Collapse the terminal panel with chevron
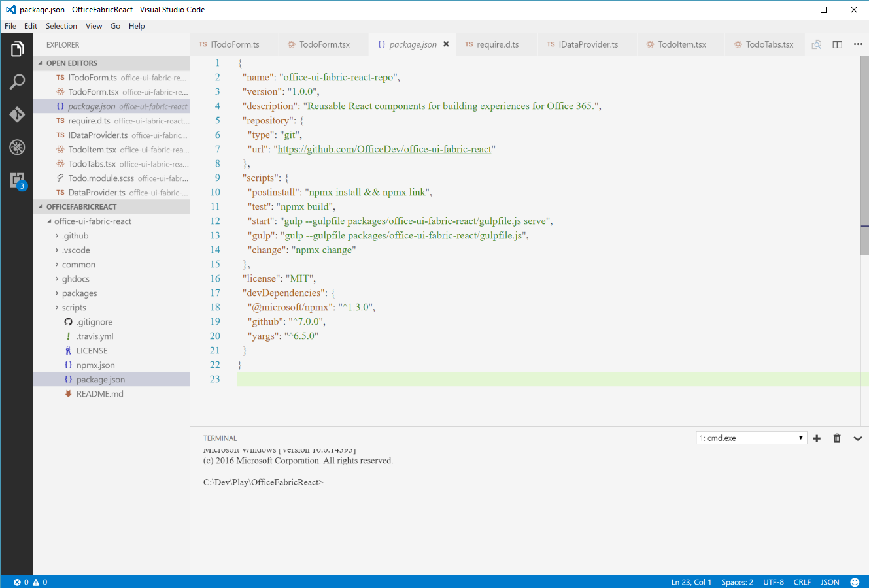Viewport: 869px width, 588px height. [858, 438]
